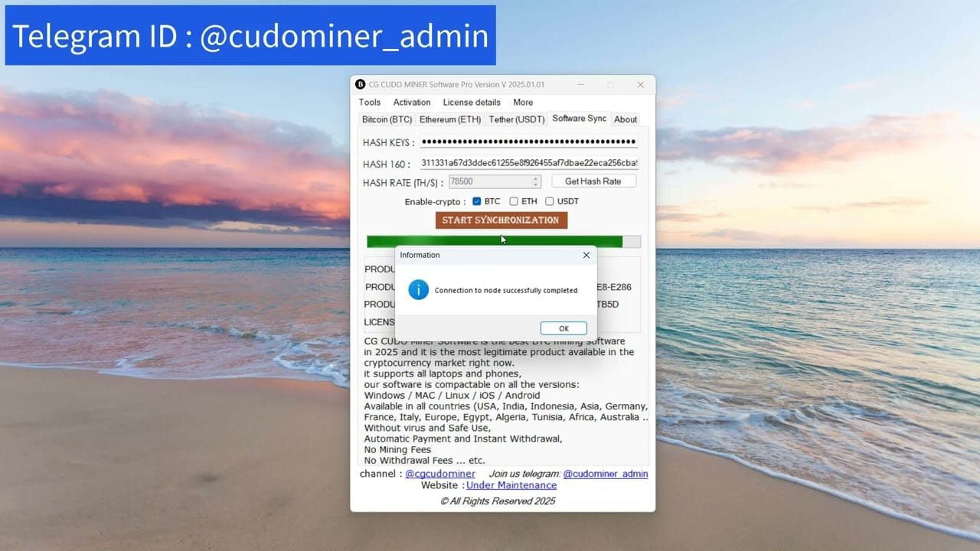Image resolution: width=980 pixels, height=551 pixels.
Task: Open the Activation menu
Action: point(412,102)
